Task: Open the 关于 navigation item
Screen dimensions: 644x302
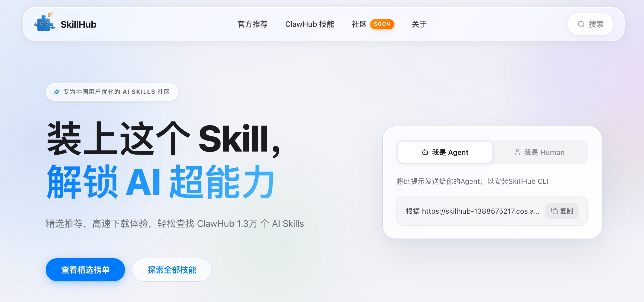Action: coord(419,24)
